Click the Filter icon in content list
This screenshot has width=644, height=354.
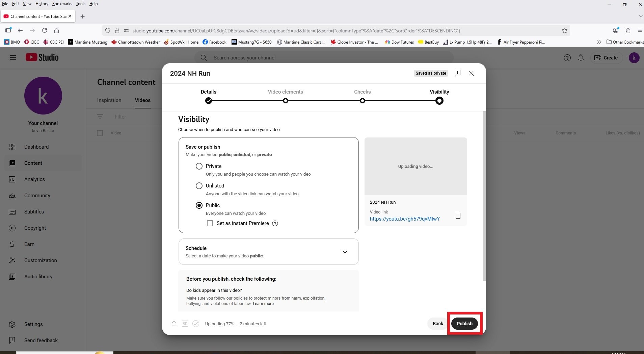[100, 117]
